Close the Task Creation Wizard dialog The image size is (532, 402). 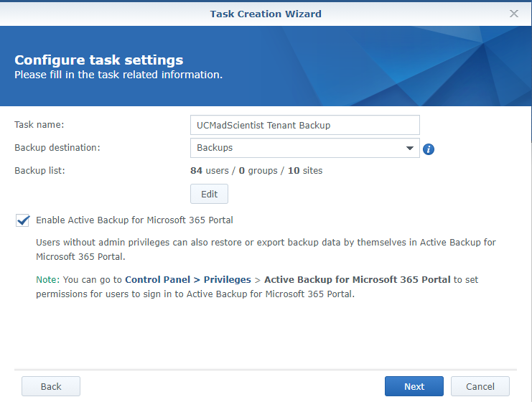(513, 14)
